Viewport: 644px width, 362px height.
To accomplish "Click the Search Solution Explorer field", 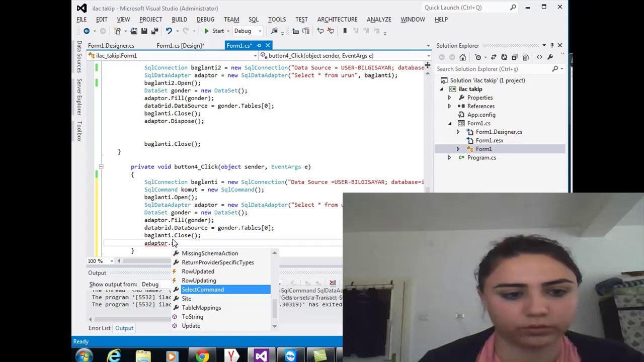I will pyautogui.click(x=493, y=69).
